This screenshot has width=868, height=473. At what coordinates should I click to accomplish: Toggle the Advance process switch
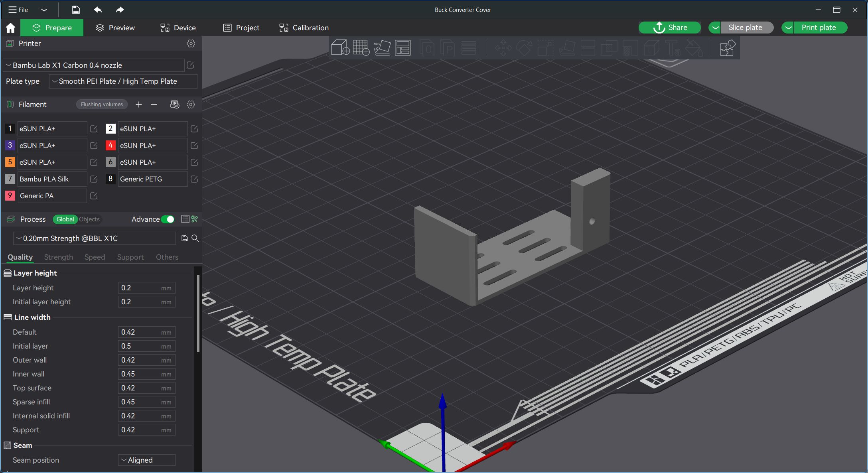168,219
